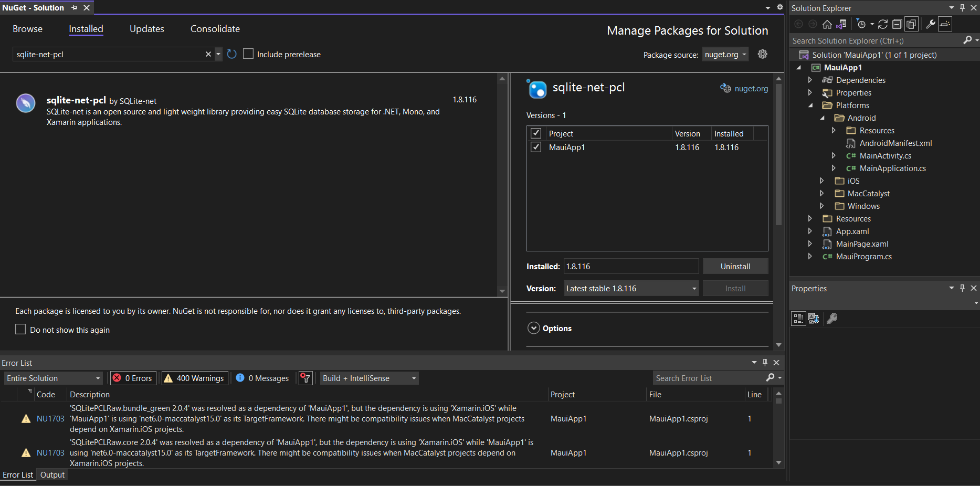980x486 pixels.
Task: Open the nuget.org package link
Action: pos(751,88)
